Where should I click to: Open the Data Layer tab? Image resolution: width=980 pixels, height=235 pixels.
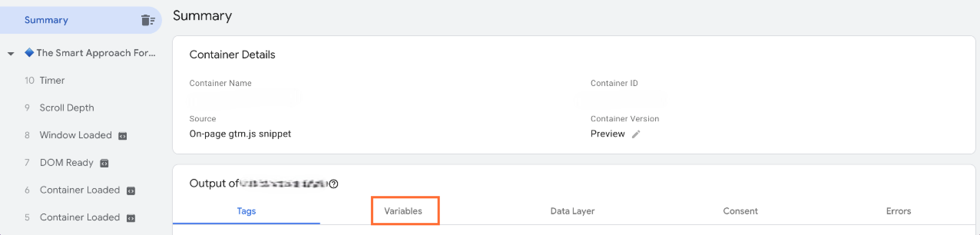(572, 211)
